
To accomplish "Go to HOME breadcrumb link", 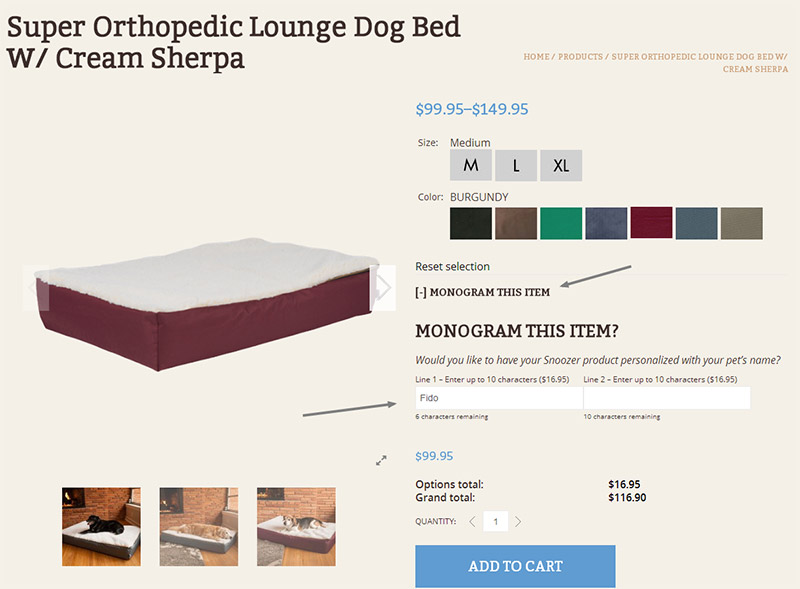I will click(537, 57).
